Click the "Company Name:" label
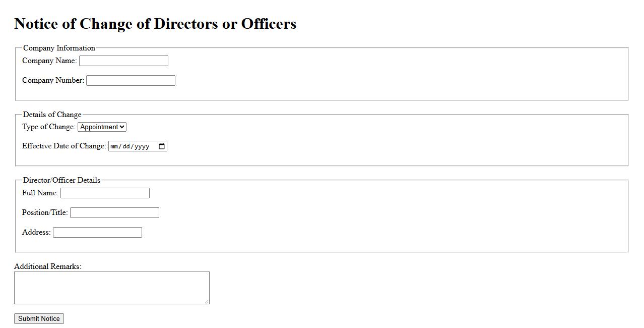644x328 pixels. pos(49,61)
